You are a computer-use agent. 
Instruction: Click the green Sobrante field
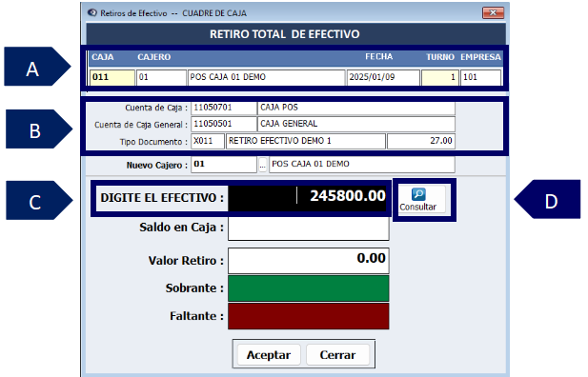[308, 288]
